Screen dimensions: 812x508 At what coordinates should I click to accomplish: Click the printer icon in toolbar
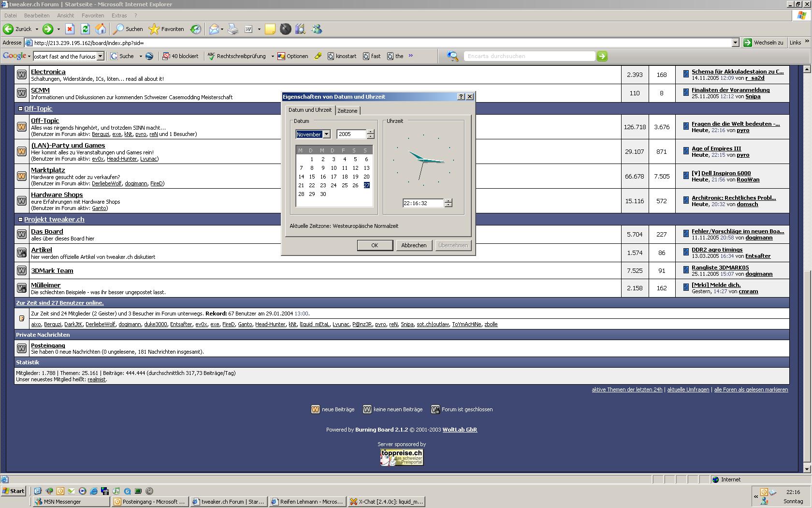233,30
